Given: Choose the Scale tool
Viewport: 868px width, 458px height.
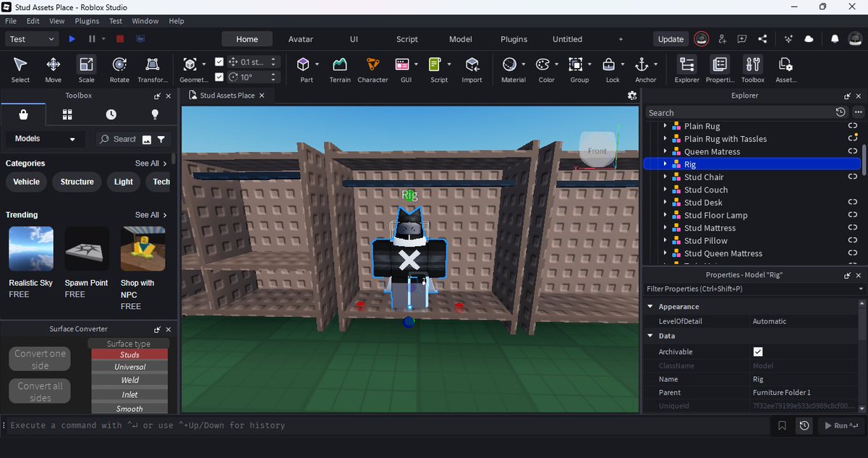Looking at the screenshot, I should tap(86, 69).
